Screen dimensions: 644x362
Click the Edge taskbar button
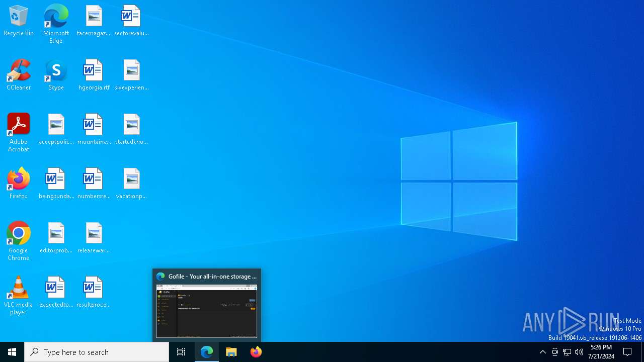pyautogui.click(x=207, y=352)
